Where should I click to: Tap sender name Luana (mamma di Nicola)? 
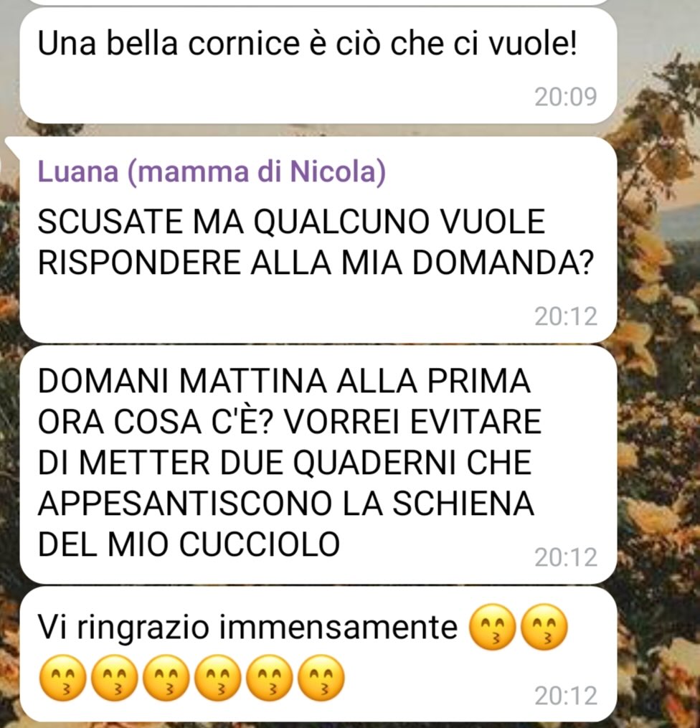(212, 171)
